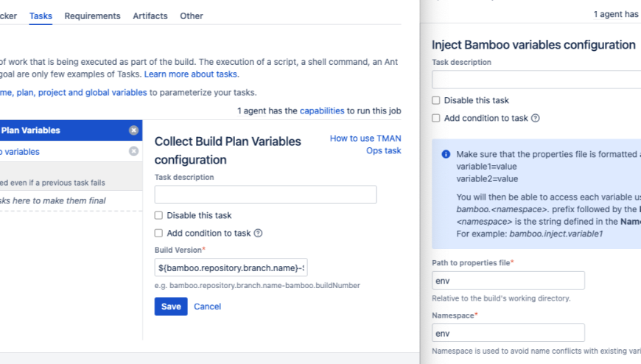Check Disable this task under Collect Build configuration
641x364 pixels.
pos(158,216)
